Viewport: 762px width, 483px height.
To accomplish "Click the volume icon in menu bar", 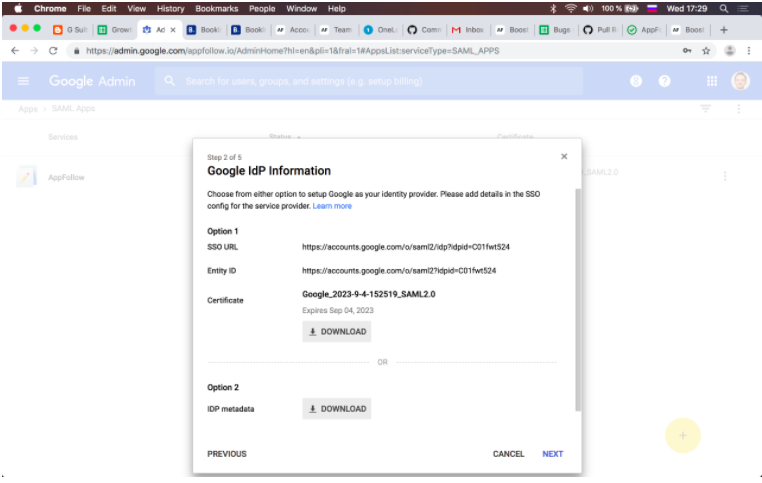I will click(x=588, y=9).
